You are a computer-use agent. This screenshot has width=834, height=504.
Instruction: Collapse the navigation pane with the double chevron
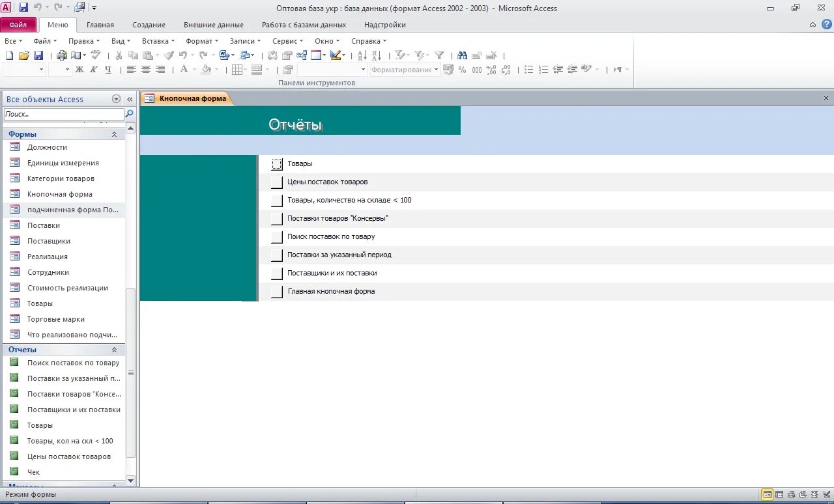130,99
